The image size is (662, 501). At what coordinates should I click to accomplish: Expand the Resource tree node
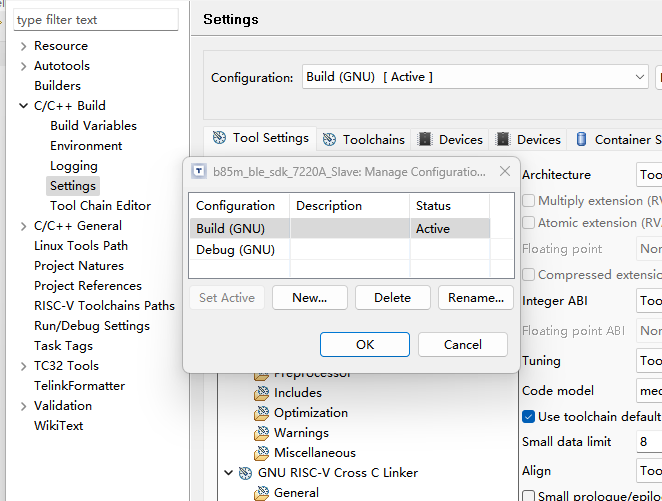tap(24, 46)
